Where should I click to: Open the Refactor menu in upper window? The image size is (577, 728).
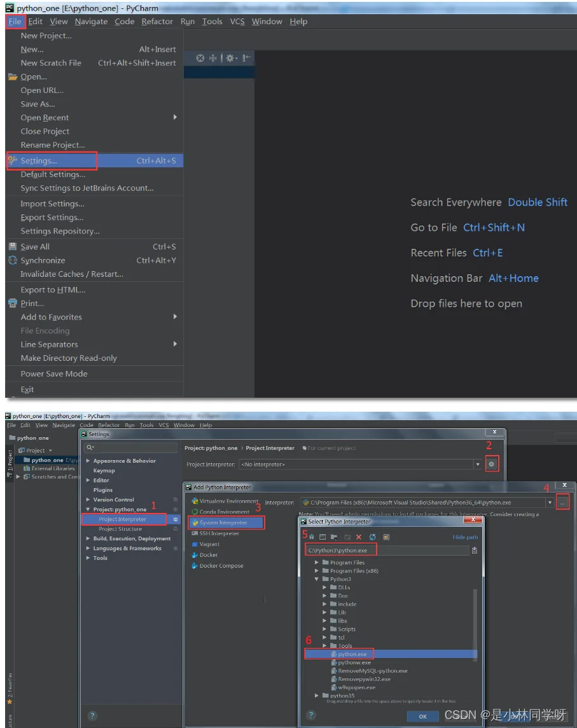(157, 22)
